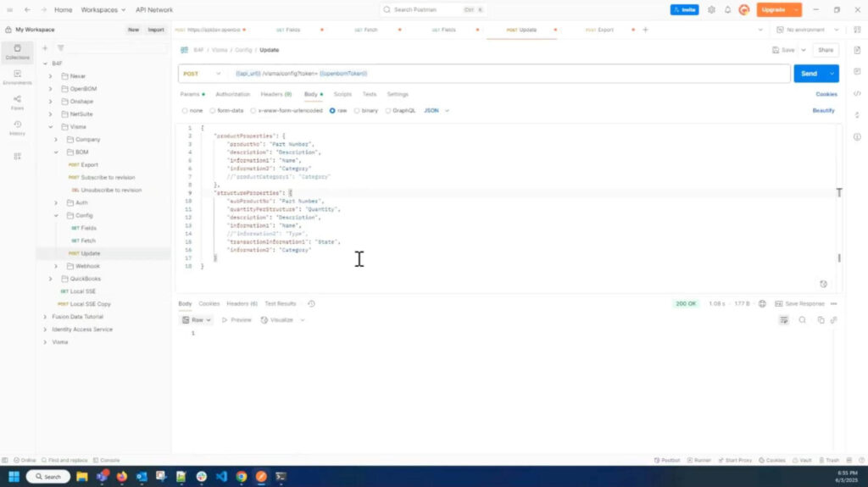The width and height of the screenshot is (868, 487).
Task: Select the form-data body type radio
Action: pos(213,111)
